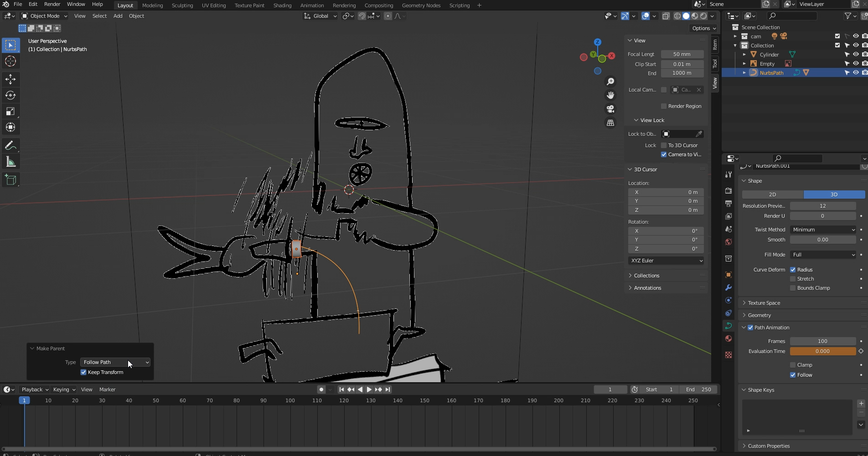Screen dimensions: 868x456
Task: Open the Object properties tab
Action: (x=728, y=275)
